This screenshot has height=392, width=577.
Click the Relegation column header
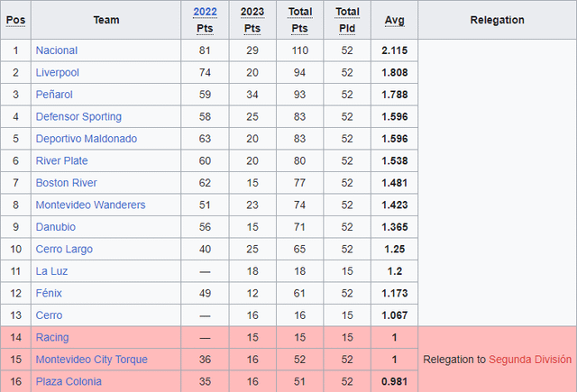(x=497, y=20)
